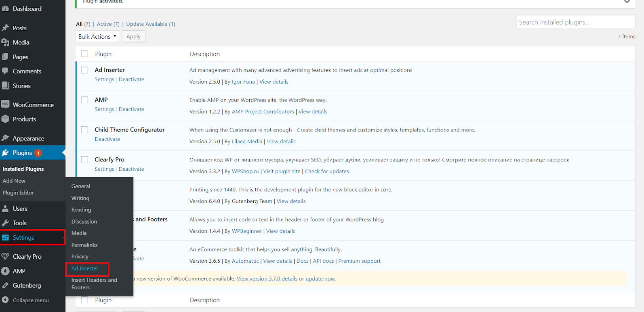Show All (7) plugins

coord(83,24)
